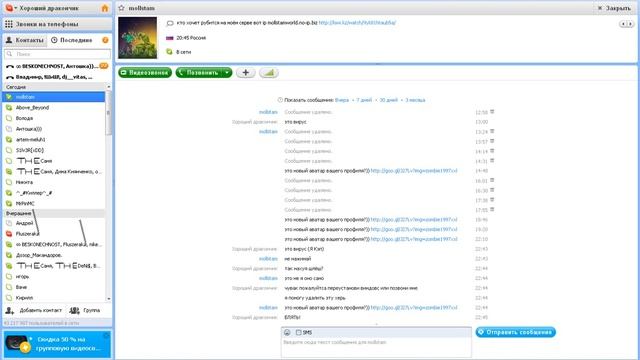The width and height of the screenshot is (640, 360).
Task: Click the status icon of the MrPnMC contact
Action: click(x=9, y=203)
